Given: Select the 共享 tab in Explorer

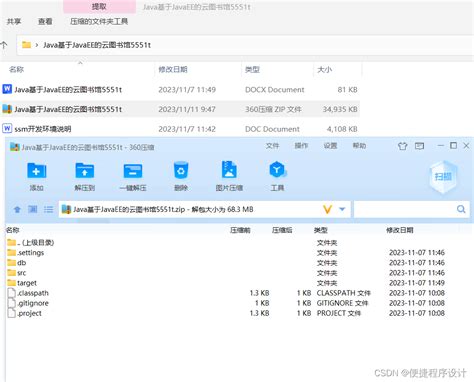Looking at the screenshot, I should (x=14, y=22).
